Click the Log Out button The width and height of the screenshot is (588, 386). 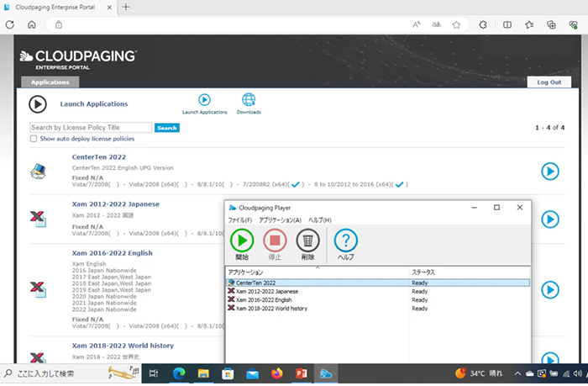tap(549, 82)
